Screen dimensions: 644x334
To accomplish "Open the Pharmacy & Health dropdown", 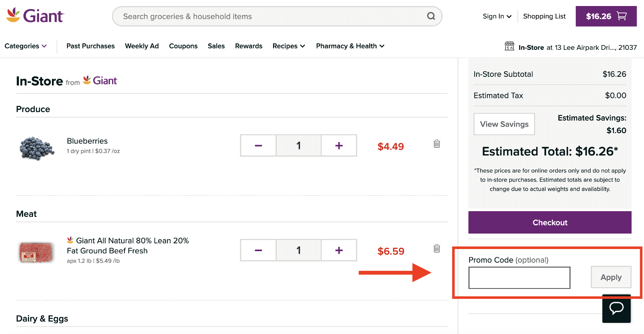I will click(x=349, y=46).
